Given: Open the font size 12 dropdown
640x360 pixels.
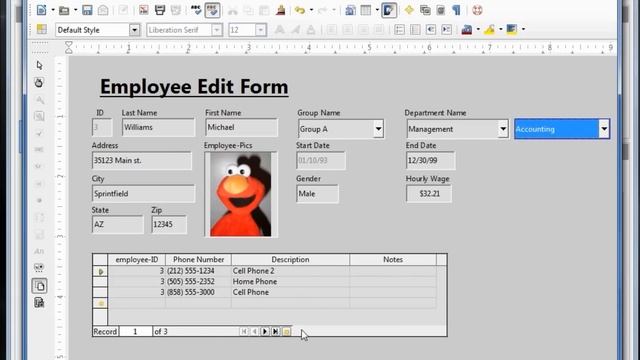Looking at the screenshot, I should (x=260, y=30).
